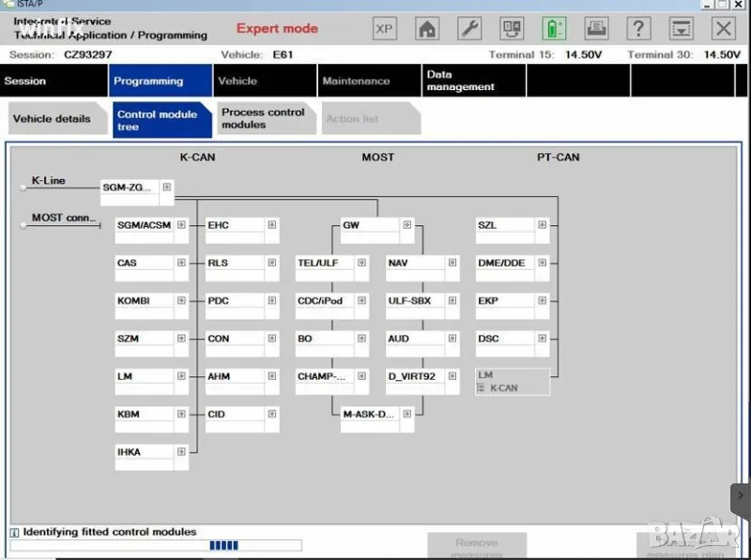This screenshot has height=560, width=751.
Task: Close the session with the X toolbar icon
Action: (x=724, y=28)
